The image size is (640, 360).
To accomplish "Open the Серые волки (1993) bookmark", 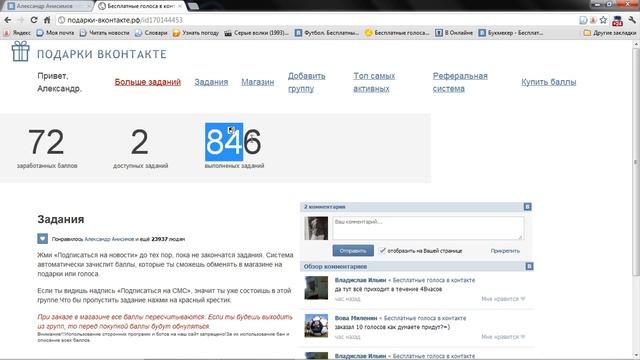I will point(257,33).
